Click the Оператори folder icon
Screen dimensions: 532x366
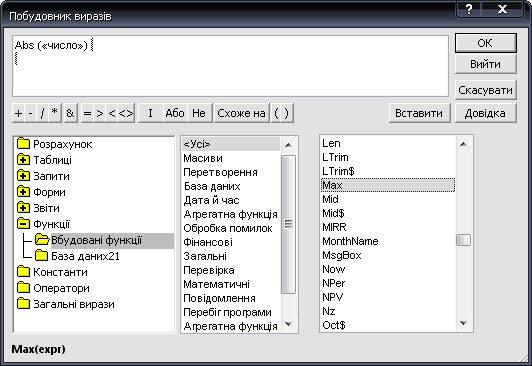tap(23, 288)
